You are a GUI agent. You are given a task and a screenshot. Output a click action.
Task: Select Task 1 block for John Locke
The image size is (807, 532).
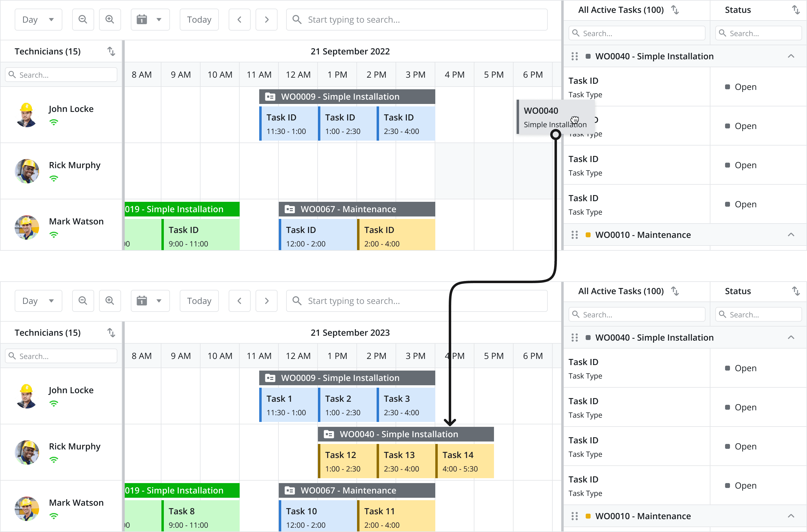[289, 405]
